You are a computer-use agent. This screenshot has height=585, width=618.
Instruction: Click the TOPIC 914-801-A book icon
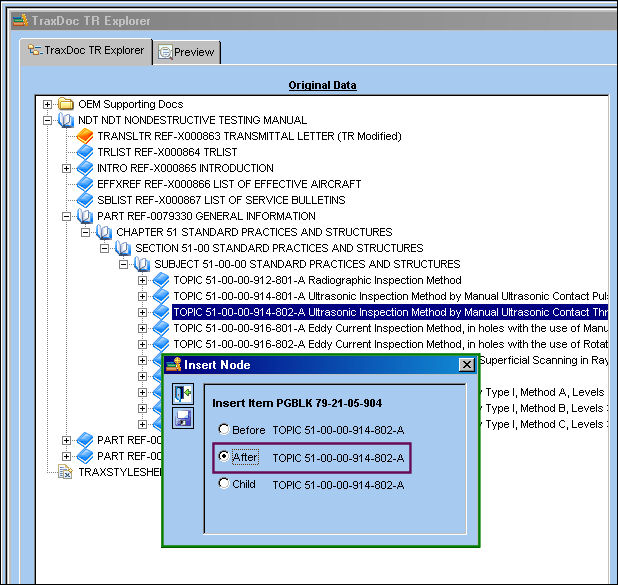[161, 296]
